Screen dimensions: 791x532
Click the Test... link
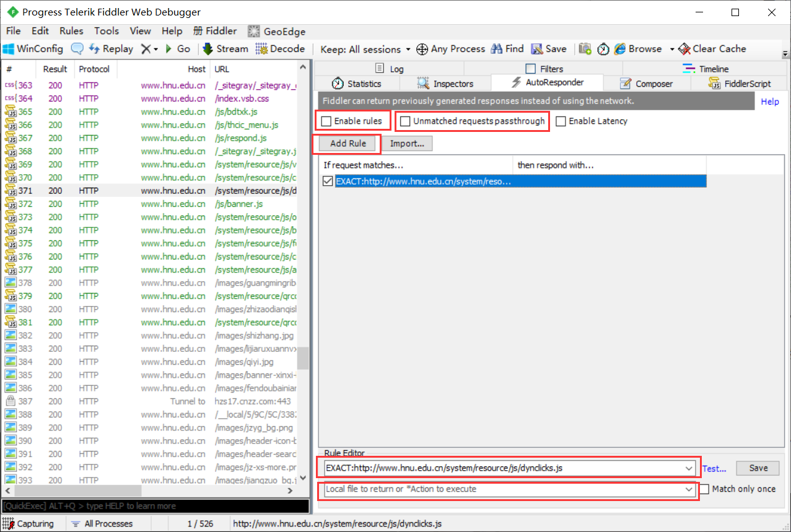[714, 469]
